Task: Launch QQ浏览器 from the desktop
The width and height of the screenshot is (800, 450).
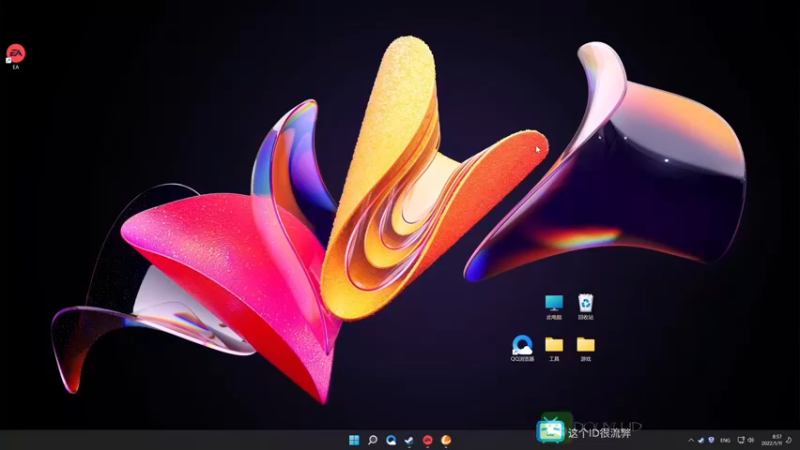Action: tap(522, 348)
